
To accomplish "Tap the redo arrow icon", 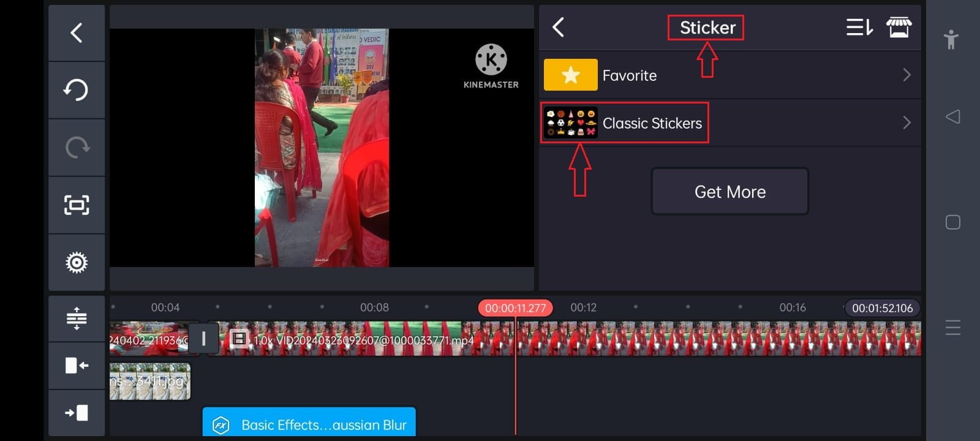I will pyautogui.click(x=77, y=148).
